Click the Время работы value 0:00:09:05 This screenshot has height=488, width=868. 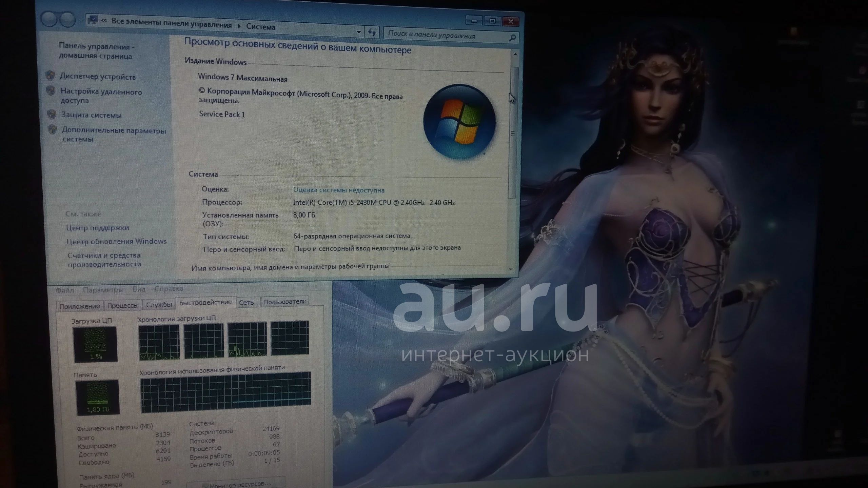pyautogui.click(x=264, y=453)
